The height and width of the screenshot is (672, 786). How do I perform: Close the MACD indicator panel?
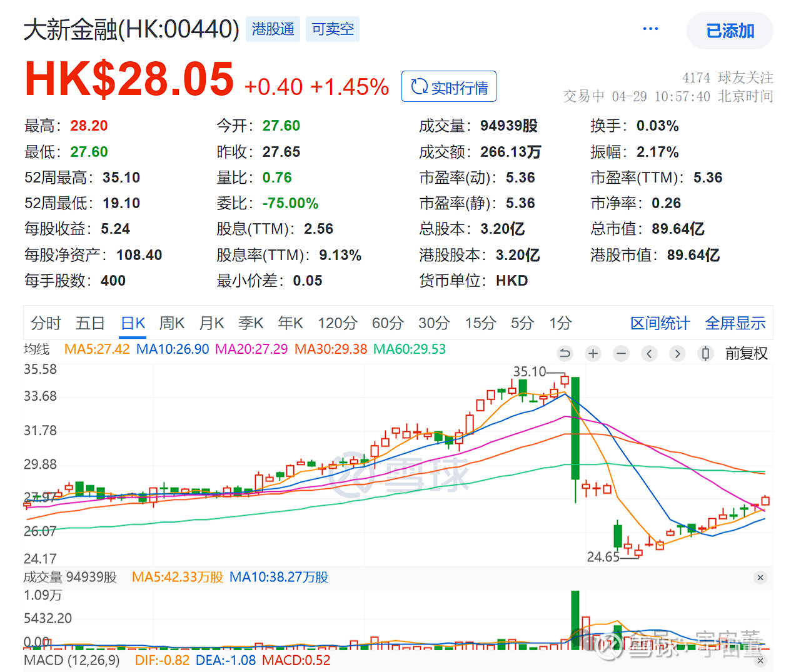760,660
